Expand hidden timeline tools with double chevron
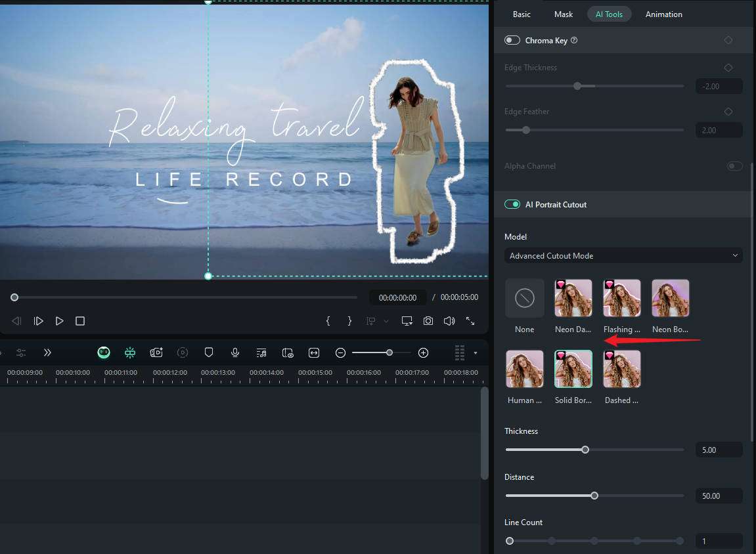 pyautogui.click(x=47, y=352)
